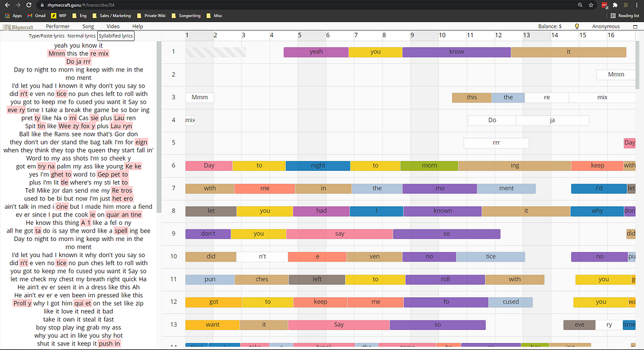644x350 pixels.
Task: Open the Extensions puzzle-piece menu
Action: click(x=615, y=5)
